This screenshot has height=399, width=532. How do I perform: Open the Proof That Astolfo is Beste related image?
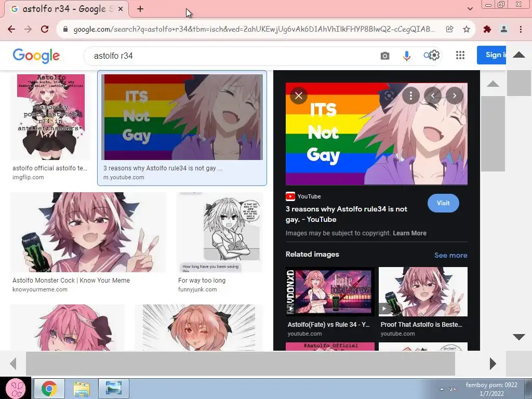click(x=423, y=292)
